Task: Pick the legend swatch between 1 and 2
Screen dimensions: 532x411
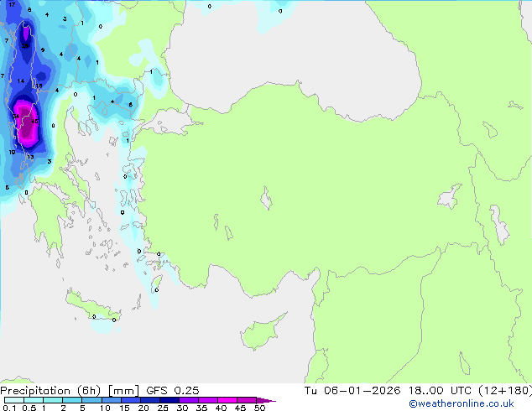Action: (x=53, y=400)
